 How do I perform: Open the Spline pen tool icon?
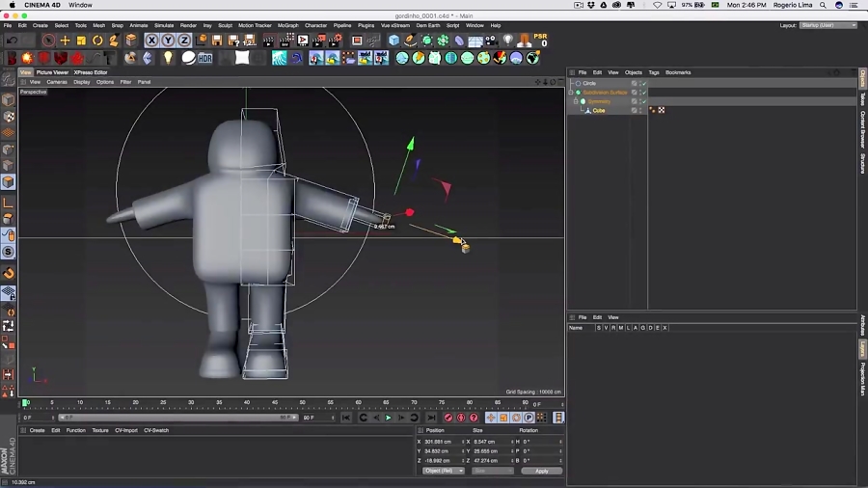(410, 40)
